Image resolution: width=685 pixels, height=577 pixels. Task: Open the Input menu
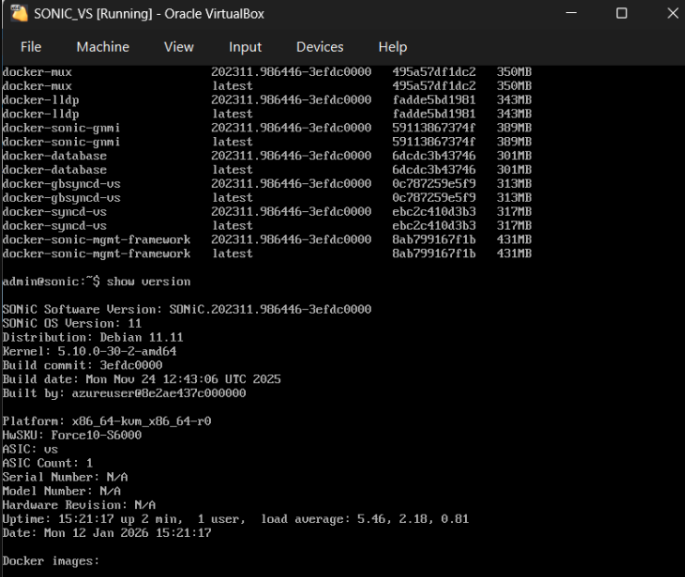pos(245,47)
